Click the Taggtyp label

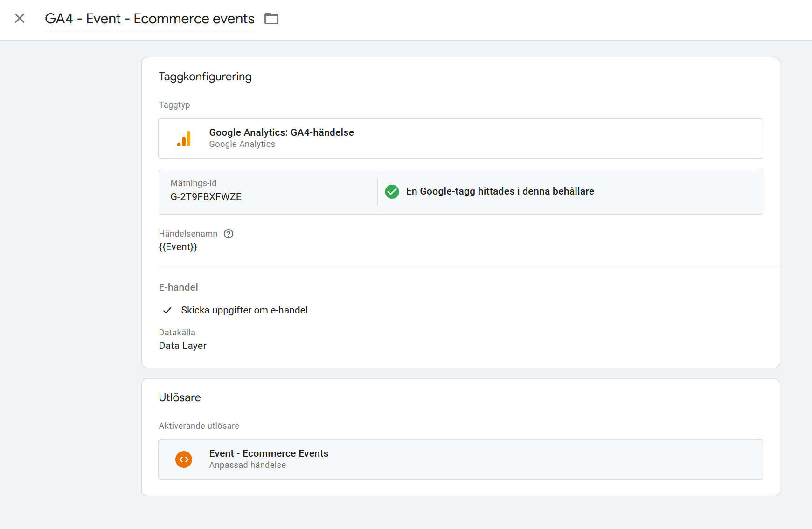174,105
